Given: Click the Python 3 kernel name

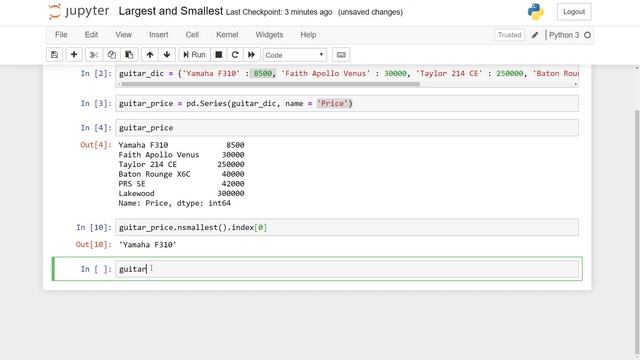Looking at the screenshot, I should click(x=564, y=35).
